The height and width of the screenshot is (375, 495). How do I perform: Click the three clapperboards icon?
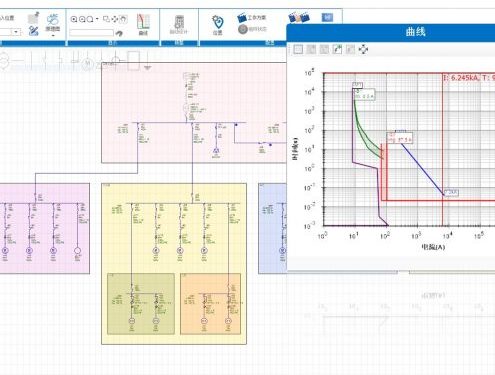299,17
